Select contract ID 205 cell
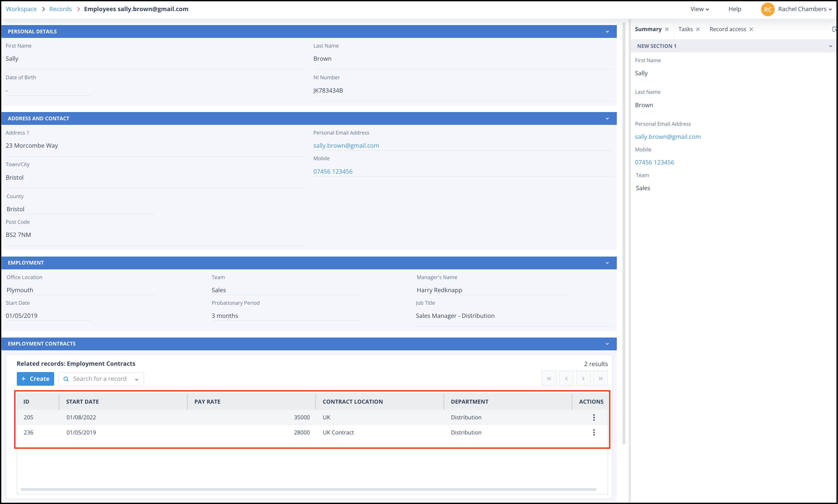Viewport: 838px width, 504px height. (x=29, y=417)
